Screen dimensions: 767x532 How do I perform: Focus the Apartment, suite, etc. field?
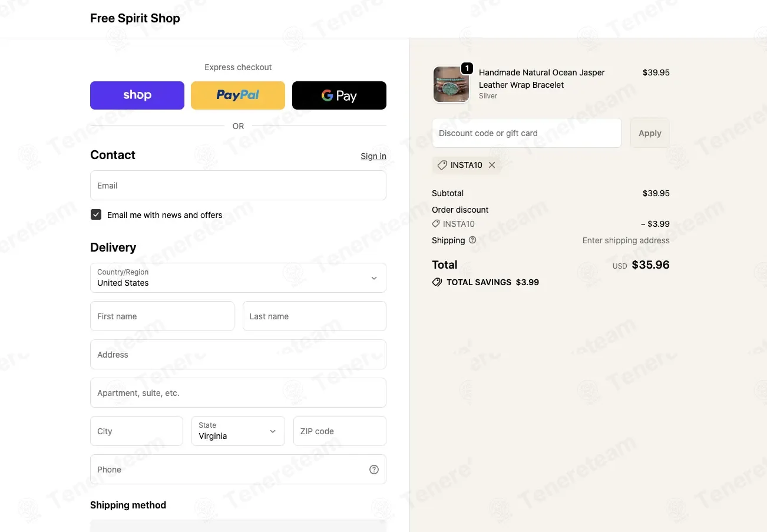point(238,393)
